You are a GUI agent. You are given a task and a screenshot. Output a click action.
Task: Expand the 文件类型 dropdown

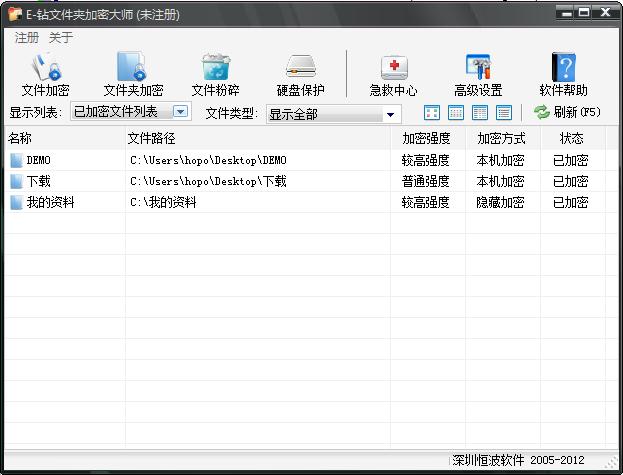click(x=390, y=114)
